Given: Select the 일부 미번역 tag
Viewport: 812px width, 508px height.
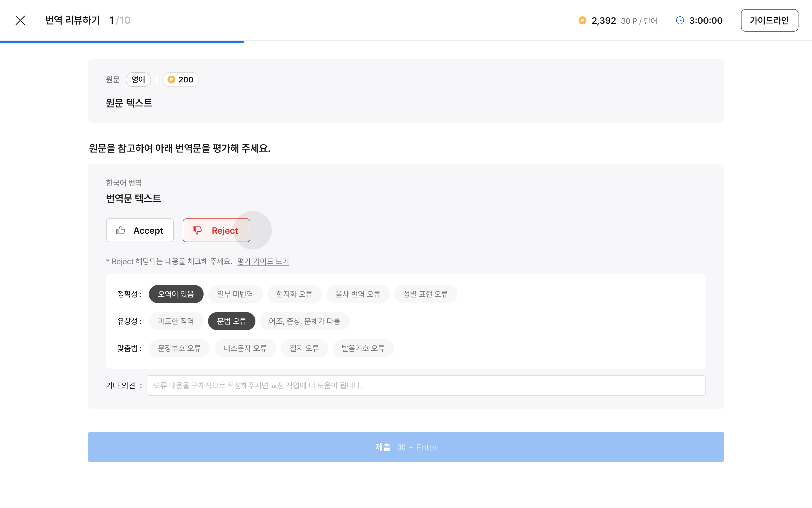Looking at the screenshot, I should click(235, 294).
